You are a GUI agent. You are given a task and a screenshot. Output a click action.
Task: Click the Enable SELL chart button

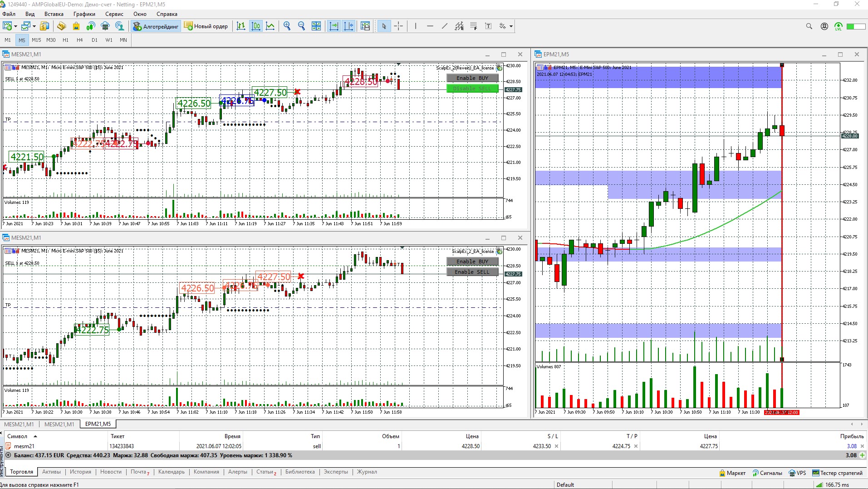472,272
